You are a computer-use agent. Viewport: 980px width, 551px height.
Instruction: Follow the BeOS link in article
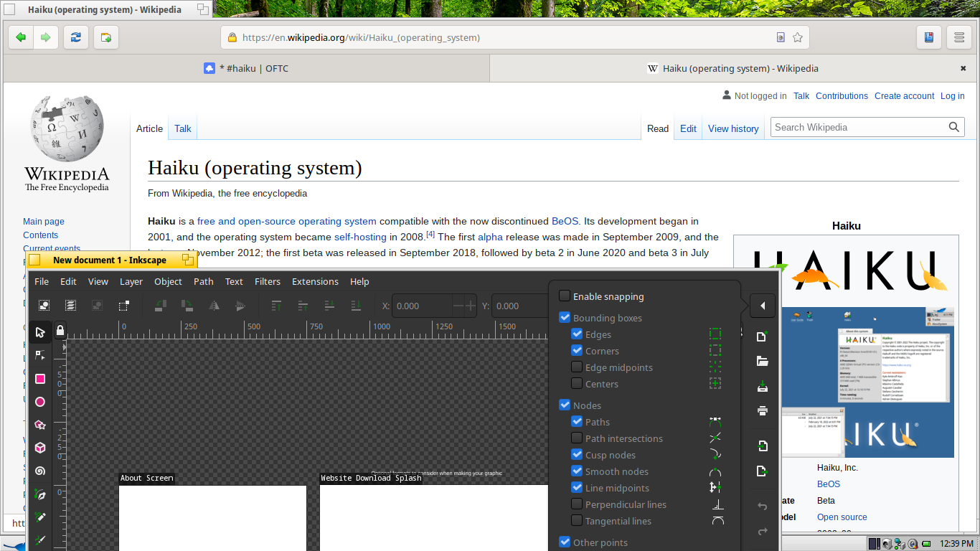(x=565, y=221)
